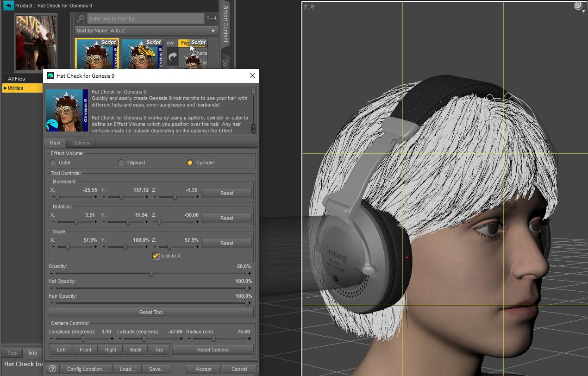Set camera to Back view
The width and height of the screenshot is (588, 376).
point(136,350)
